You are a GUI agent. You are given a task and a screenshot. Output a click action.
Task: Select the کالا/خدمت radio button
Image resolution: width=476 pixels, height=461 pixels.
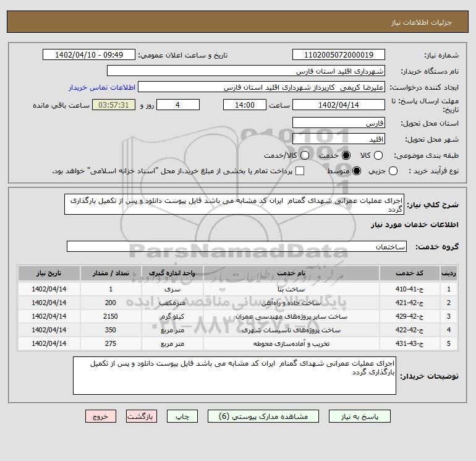click(x=305, y=155)
